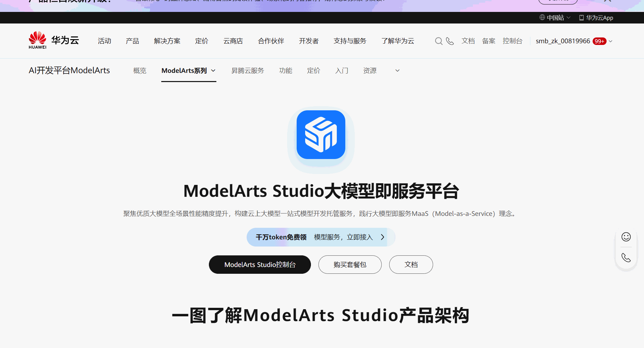Viewport: 644px width, 348px height.
Task: Click the ModelArts Studio控制台 button
Action: pos(260,265)
